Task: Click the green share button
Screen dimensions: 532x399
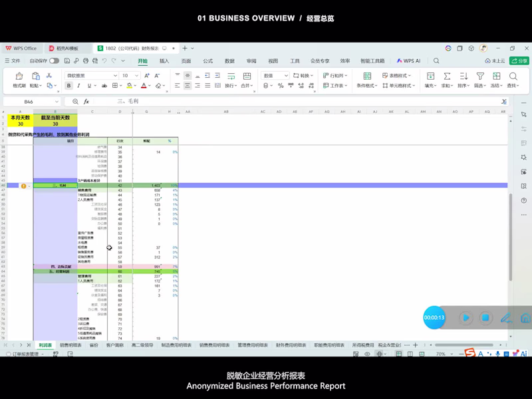Action: pyautogui.click(x=519, y=61)
